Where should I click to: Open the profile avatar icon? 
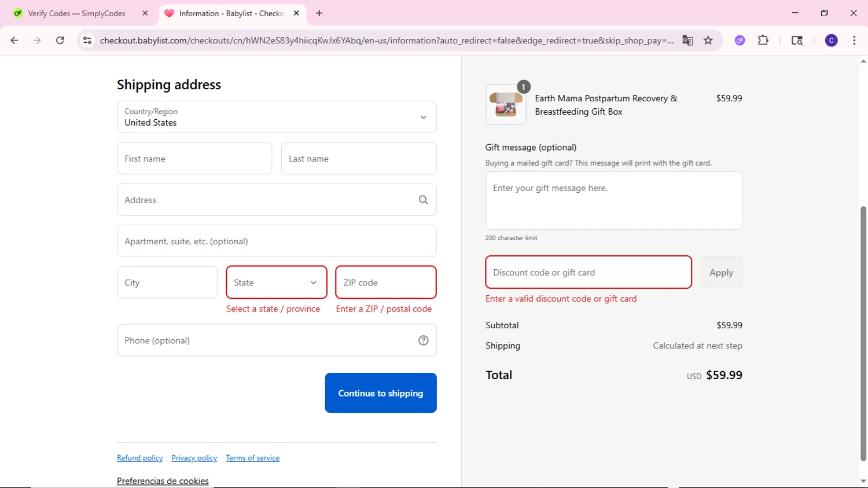(831, 41)
